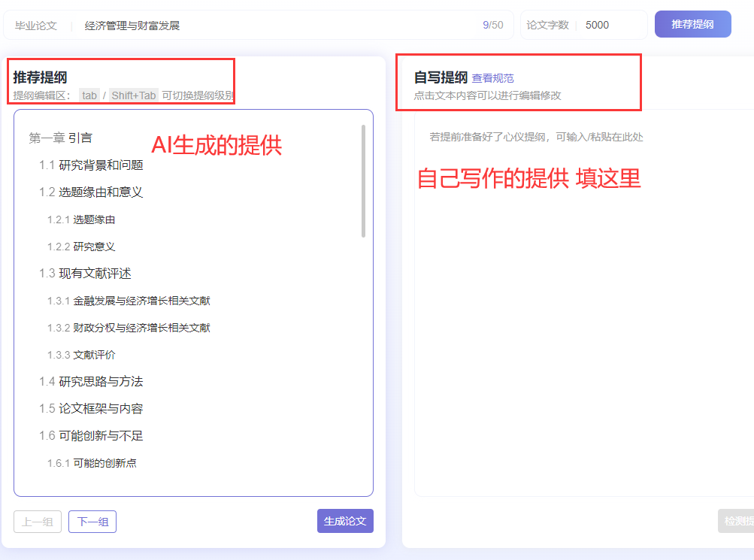The height and width of the screenshot is (560, 754).
Task: Click the 自写提纲 text area placeholder
Action: point(536,137)
